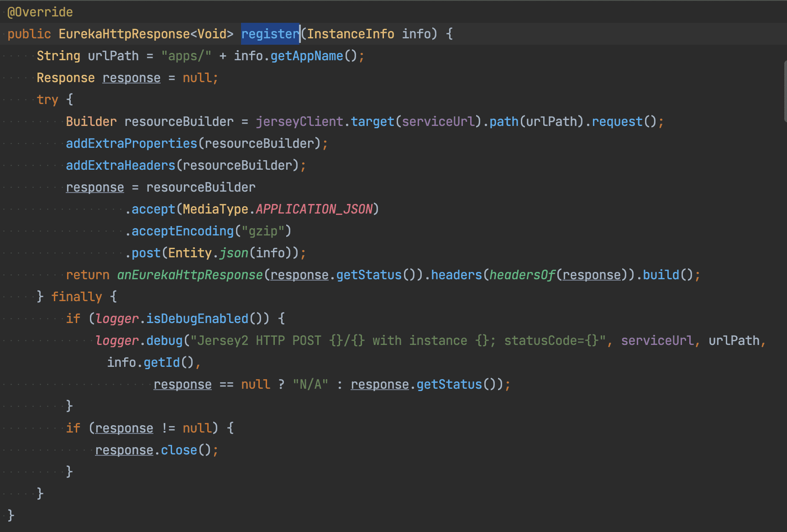Click isDebugEnabled method call
Screen dimensions: 787x532
[x=197, y=318]
